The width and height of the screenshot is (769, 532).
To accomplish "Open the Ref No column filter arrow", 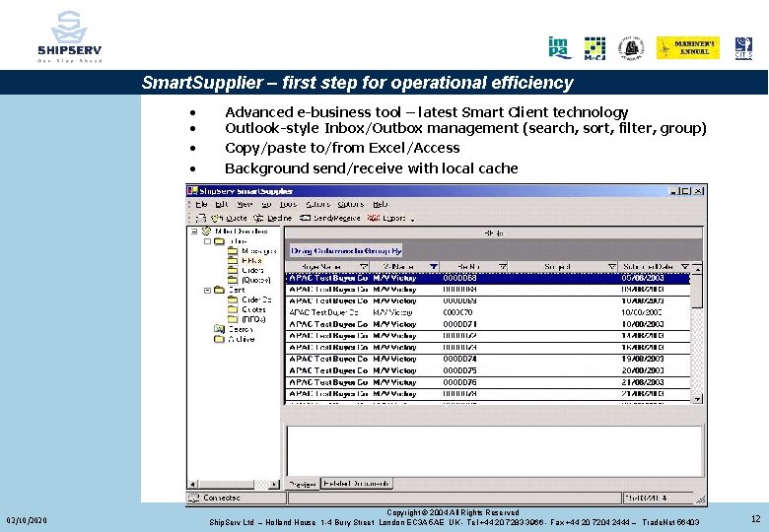I will point(503,266).
